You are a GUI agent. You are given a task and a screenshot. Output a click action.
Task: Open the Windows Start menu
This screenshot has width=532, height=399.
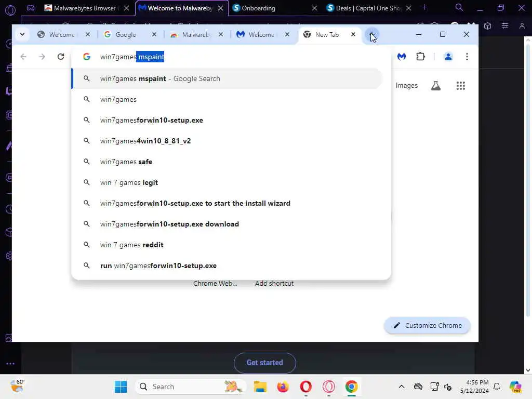(x=121, y=387)
